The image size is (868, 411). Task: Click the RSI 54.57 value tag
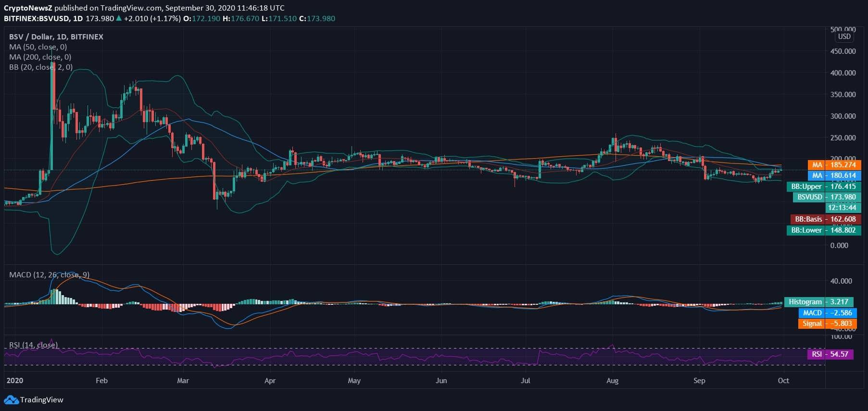click(x=830, y=354)
